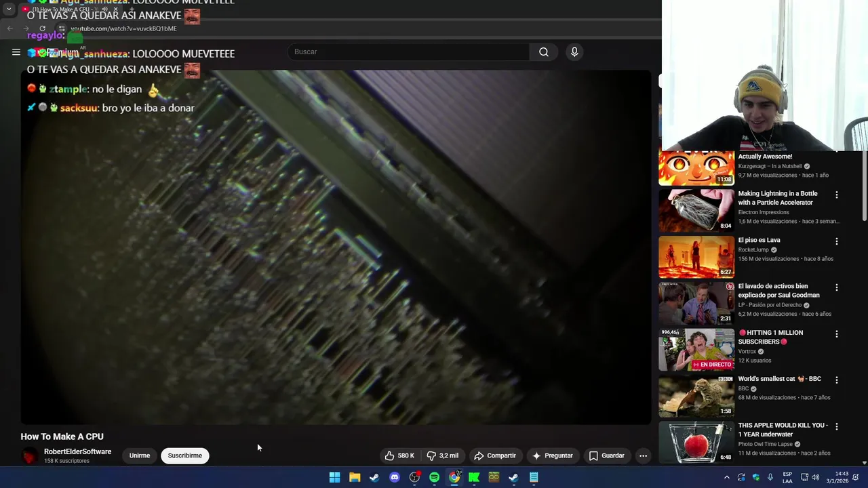Open Vortox EN DIRECTO live stream thumbnail
The image size is (868, 488).
(696, 349)
